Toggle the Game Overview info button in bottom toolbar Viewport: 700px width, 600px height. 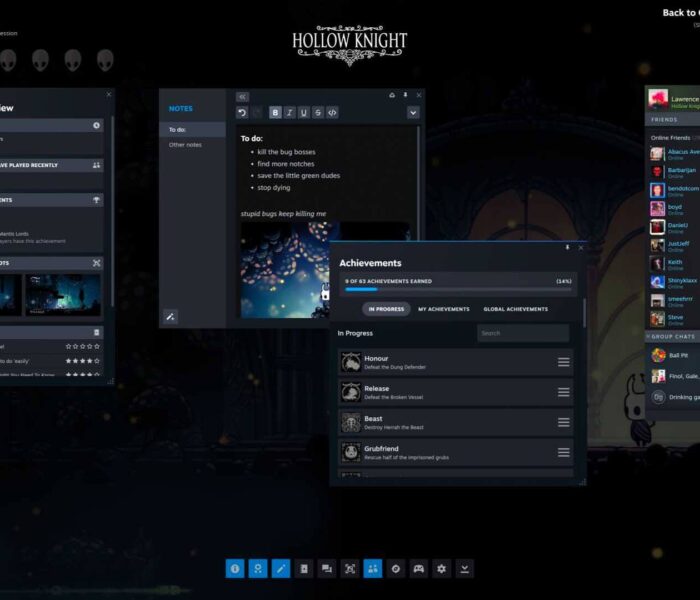point(235,568)
